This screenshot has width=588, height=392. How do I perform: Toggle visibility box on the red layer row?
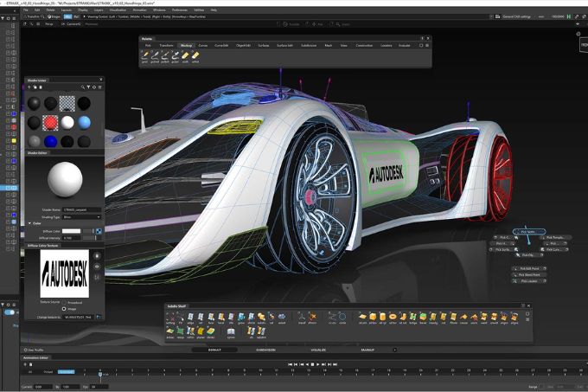[8, 127]
